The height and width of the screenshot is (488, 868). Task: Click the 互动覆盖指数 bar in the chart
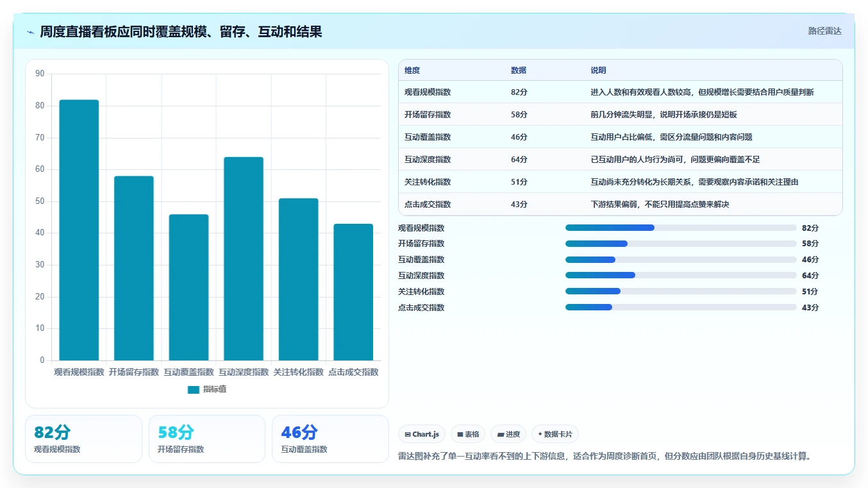coord(188,287)
